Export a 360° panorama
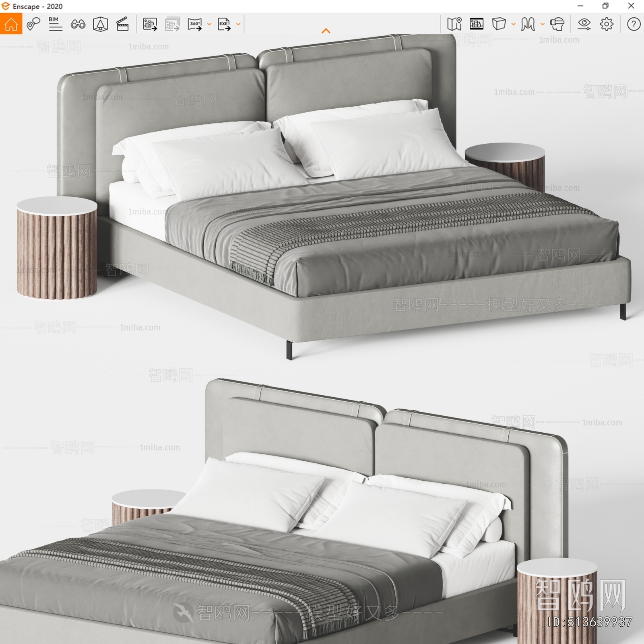The image size is (644, 644). pos(195,24)
